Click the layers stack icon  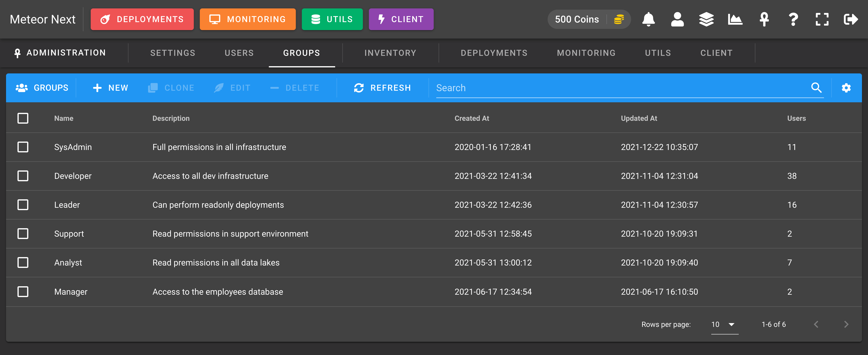coord(706,19)
